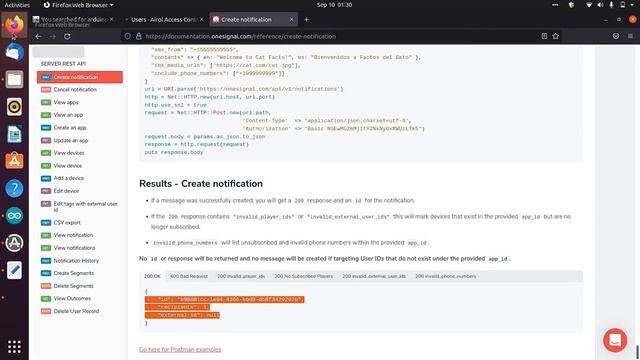Close the 'Users - Airol Access' tab
Viewport: 640px width, 360px height.
[201, 20]
